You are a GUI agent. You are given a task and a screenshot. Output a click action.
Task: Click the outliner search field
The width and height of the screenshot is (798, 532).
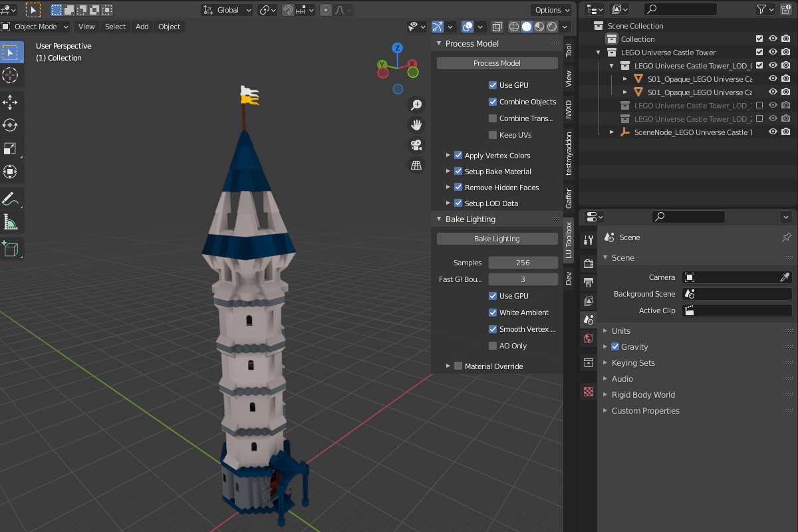pos(680,9)
